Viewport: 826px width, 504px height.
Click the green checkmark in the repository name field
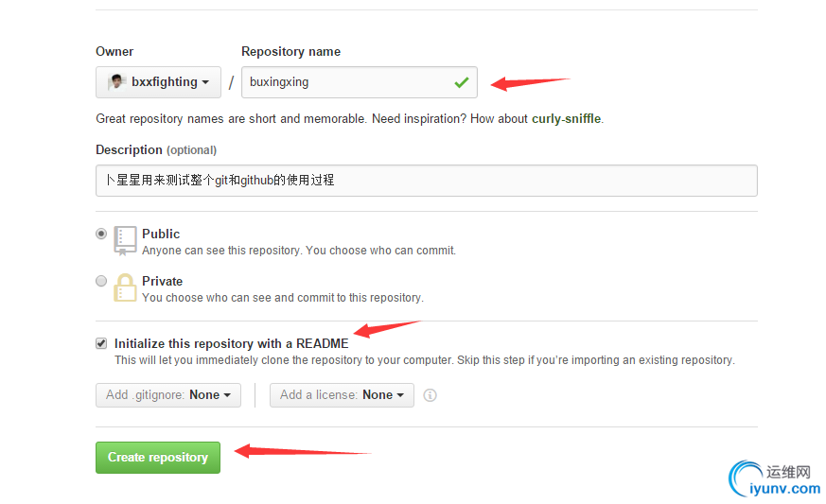[462, 82]
